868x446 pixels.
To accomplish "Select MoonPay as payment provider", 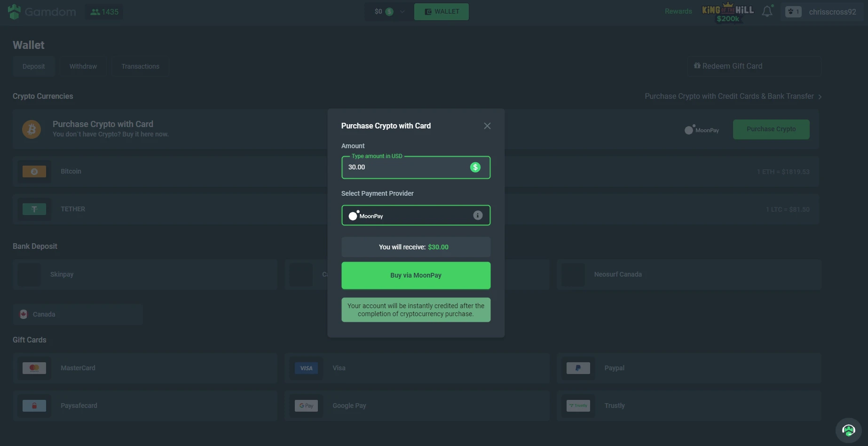I will (416, 215).
